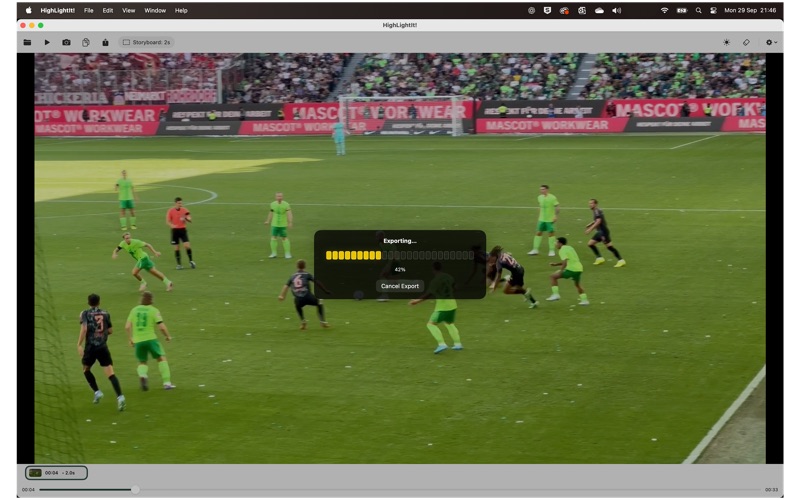Click the Wi-Fi status icon

click(x=664, y=10)
